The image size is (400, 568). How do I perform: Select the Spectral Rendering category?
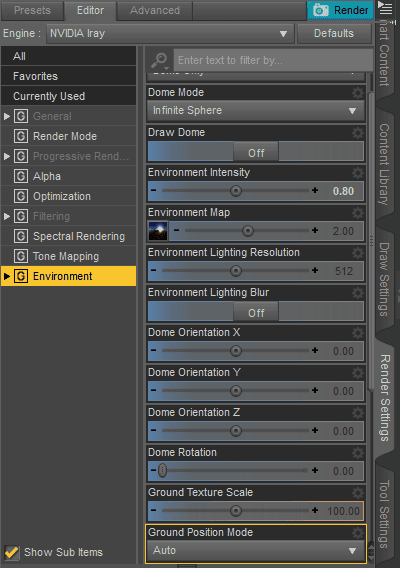click(68, 236)
